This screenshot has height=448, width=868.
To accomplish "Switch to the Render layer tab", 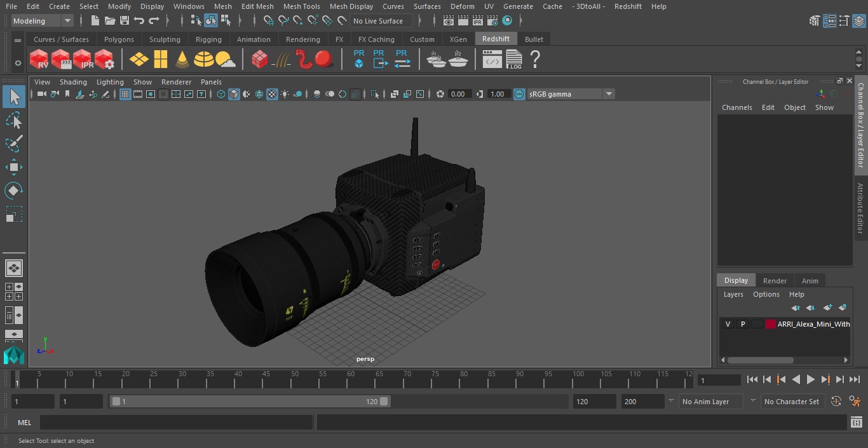I will (x=775, y=281).
